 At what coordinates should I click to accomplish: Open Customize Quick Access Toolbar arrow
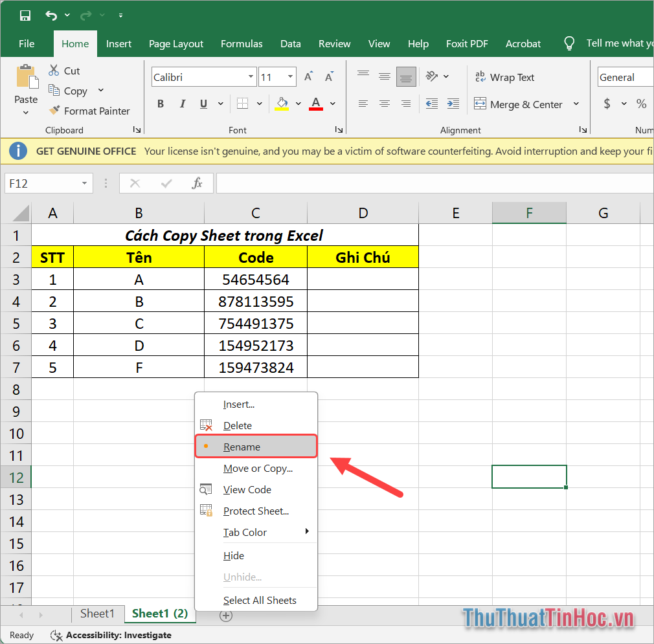[x=120, y=16]
